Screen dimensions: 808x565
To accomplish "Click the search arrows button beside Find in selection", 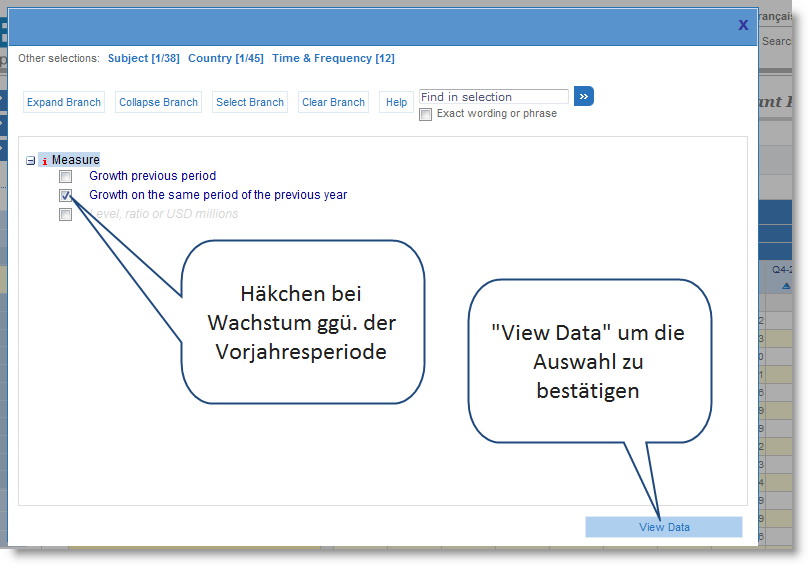I will (x=584, y=96).
